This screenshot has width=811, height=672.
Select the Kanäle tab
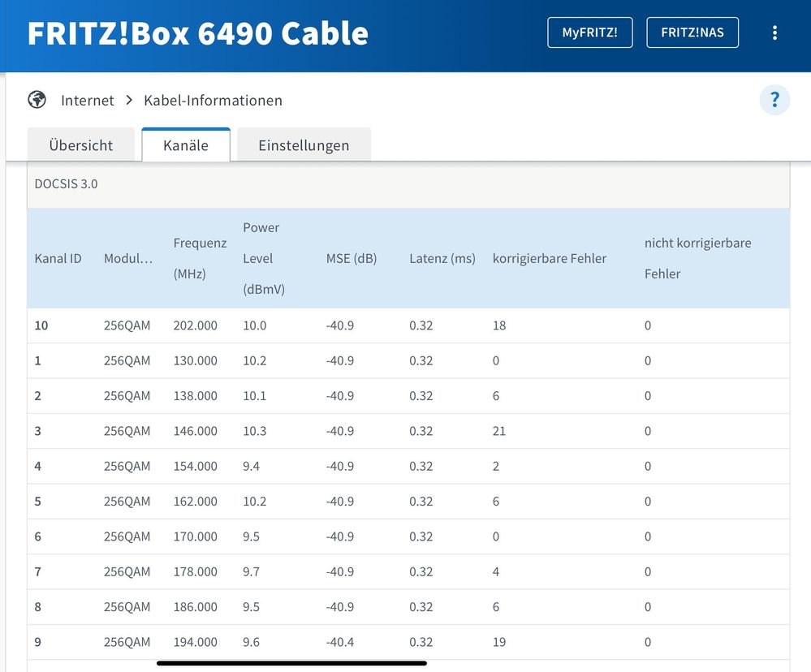(186, 145)
